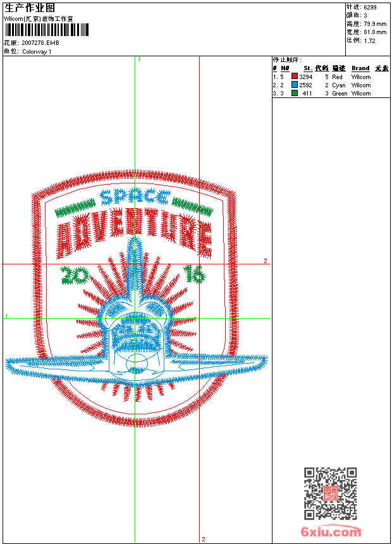
Task: Select the 花版: 2007278.EMB file name
Action: pyautogui.click(x=32, y=42)
